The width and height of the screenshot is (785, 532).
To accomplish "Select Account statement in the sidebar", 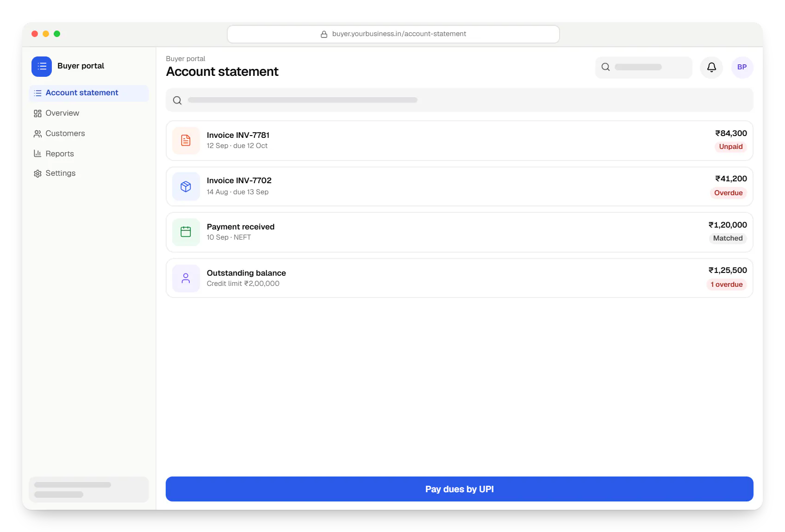I will pyautogui.click(x=89, y=93).
